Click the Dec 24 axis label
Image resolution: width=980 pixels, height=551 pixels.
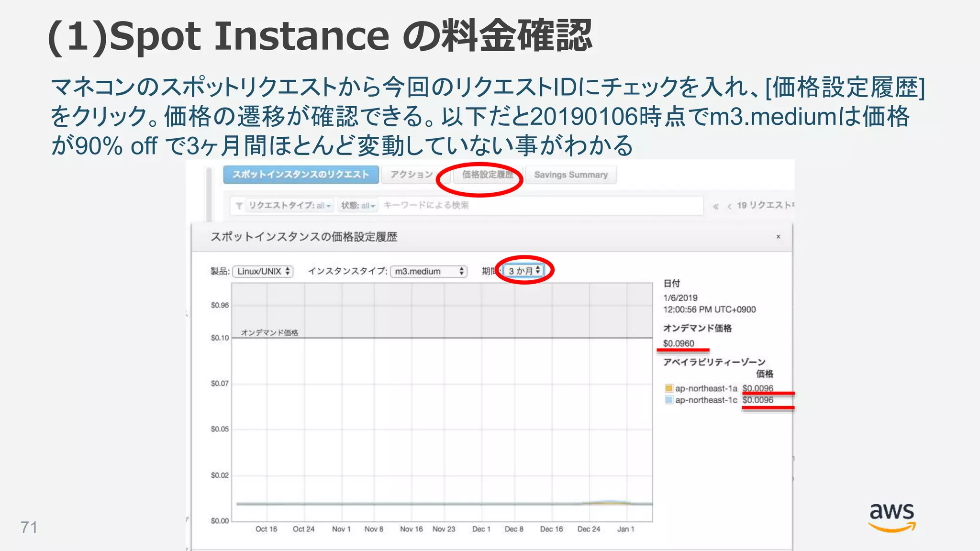589,529
